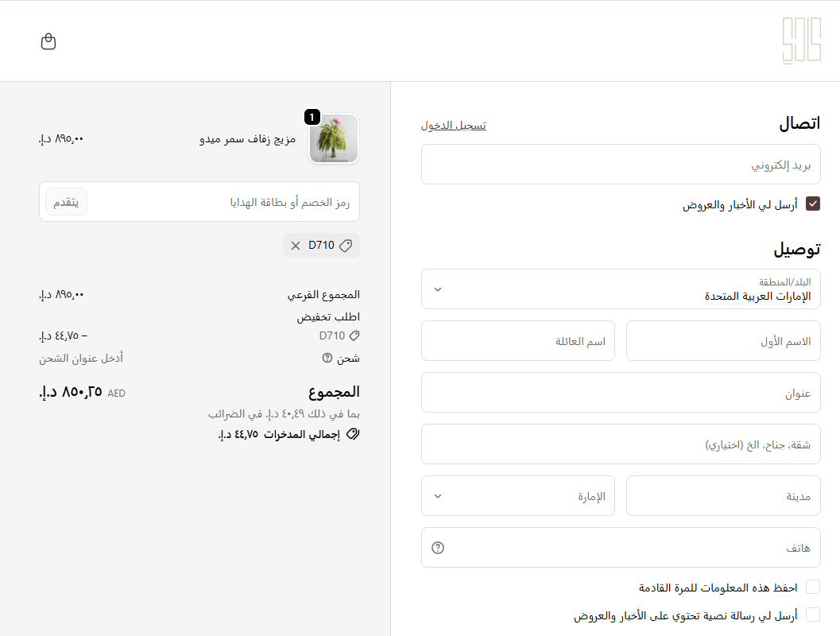
Task: Click the tax note بما في ذلك text
Action: point(284,413)
